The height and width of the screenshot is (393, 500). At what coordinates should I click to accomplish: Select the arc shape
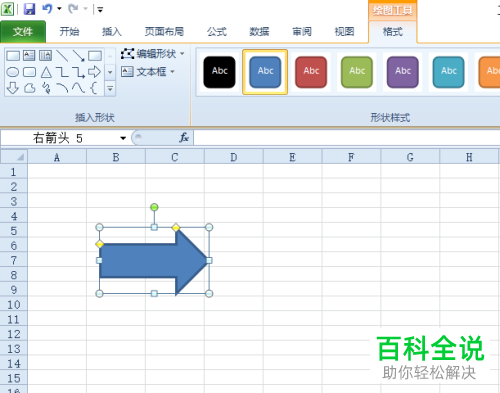(x=62, y=88)
